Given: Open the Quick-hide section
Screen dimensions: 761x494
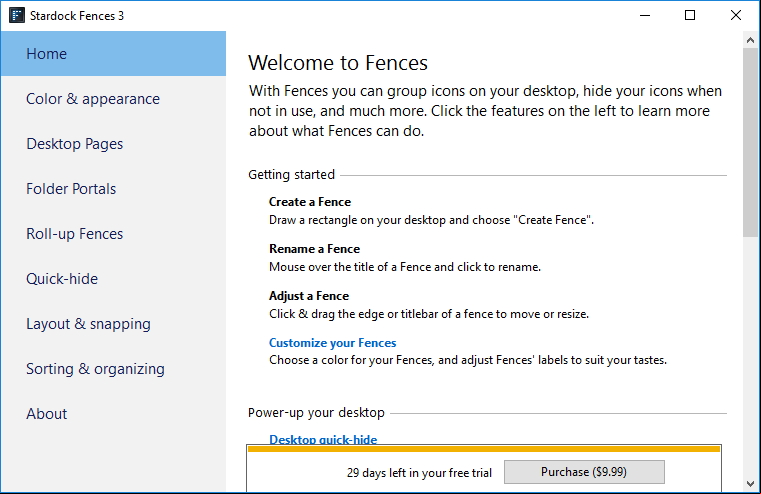Looking at the screenshot, I should click(114, 279).
